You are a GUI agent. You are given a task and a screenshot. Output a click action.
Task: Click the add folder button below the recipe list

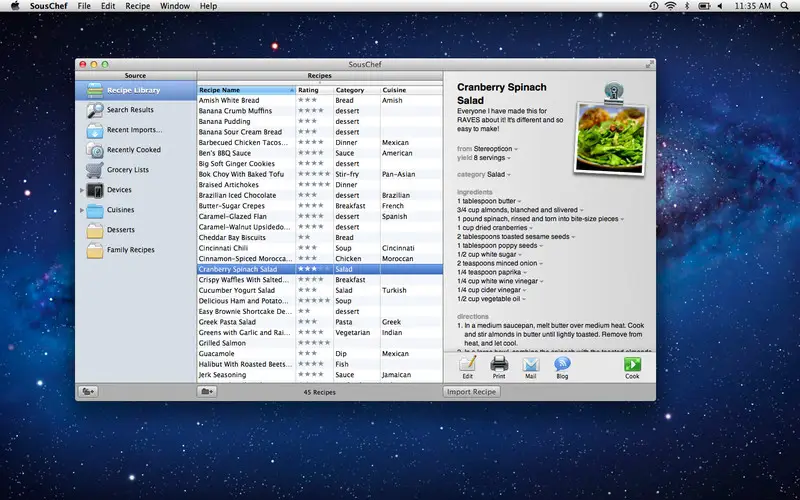tap(207, 392)
